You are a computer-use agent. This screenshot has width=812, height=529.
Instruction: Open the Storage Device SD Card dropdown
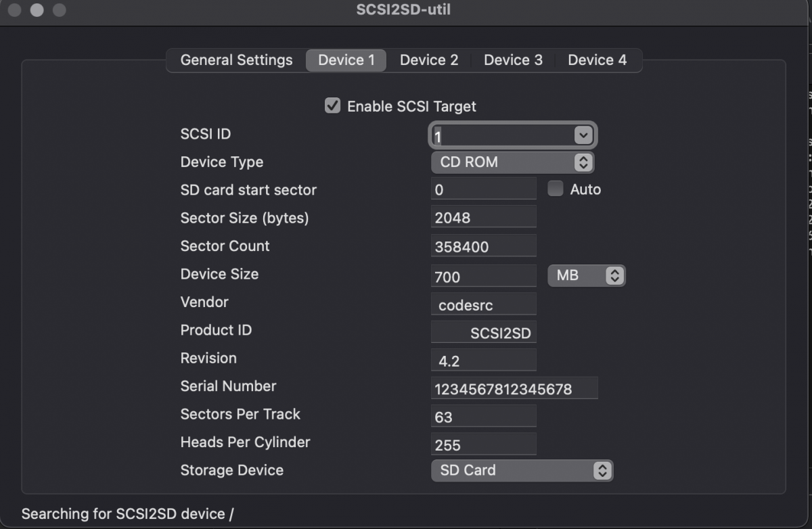pos(522,470)
